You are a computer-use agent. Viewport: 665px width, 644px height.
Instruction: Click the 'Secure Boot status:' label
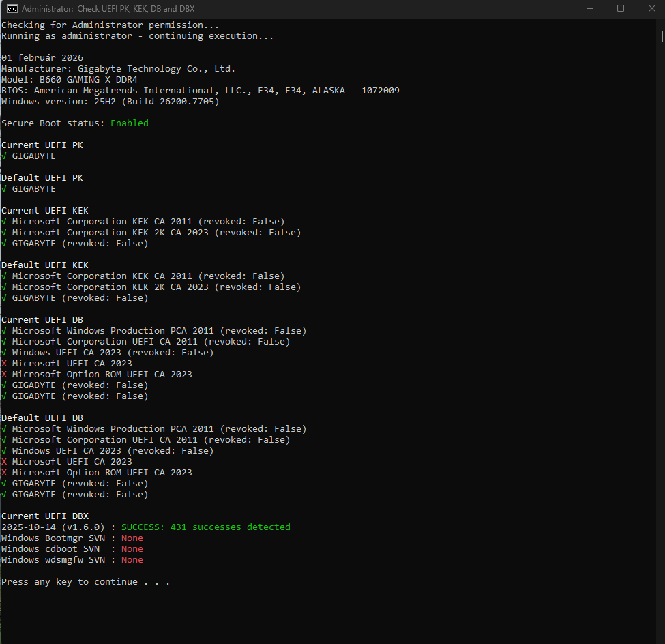(53, 123)
